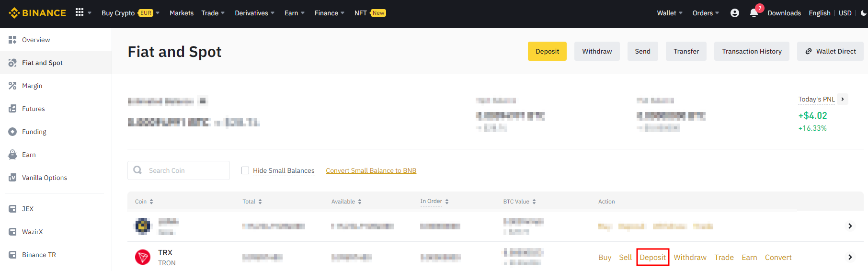Open Downloads in top bar
The image size is (868, 271).
tap(784, 13)
